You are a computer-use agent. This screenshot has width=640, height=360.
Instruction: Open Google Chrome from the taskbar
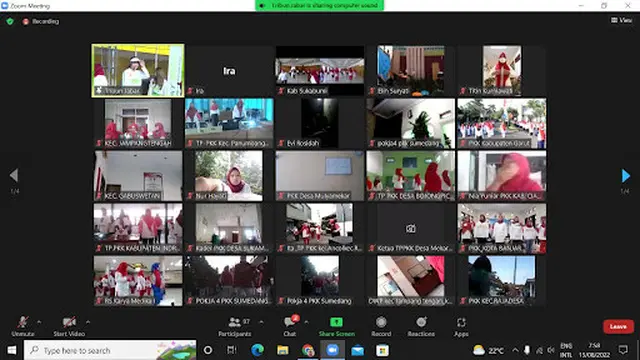pyautogui.click(x=308, y=350)
